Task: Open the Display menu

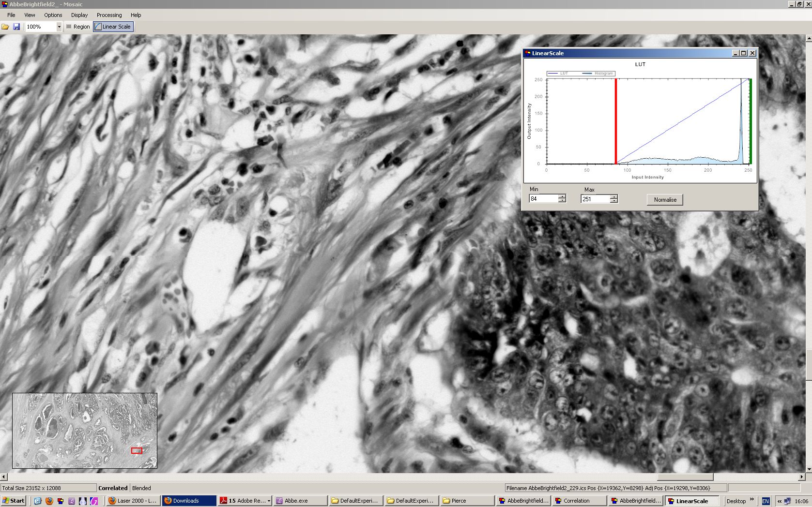Action: pos(79,15)
